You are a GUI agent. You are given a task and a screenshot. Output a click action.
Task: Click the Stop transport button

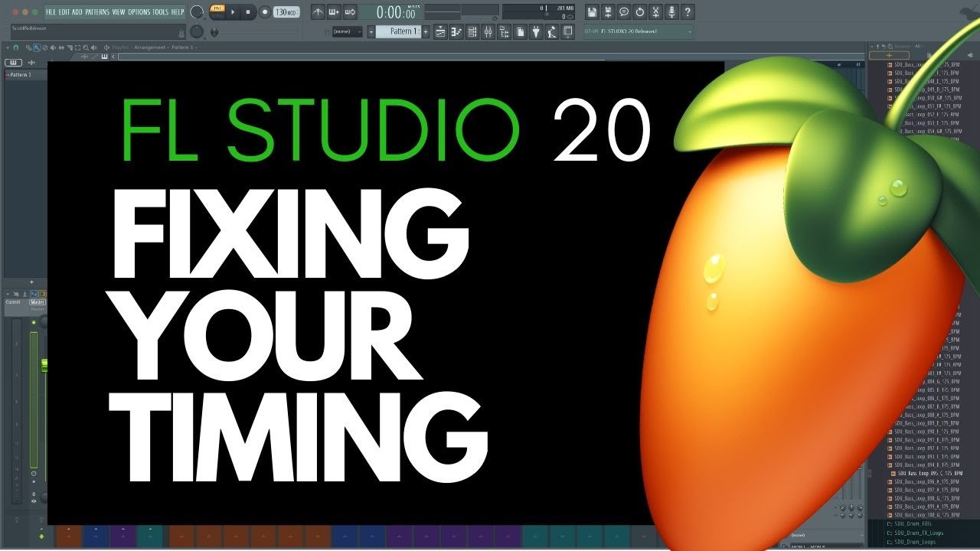(x=248, y=12)
